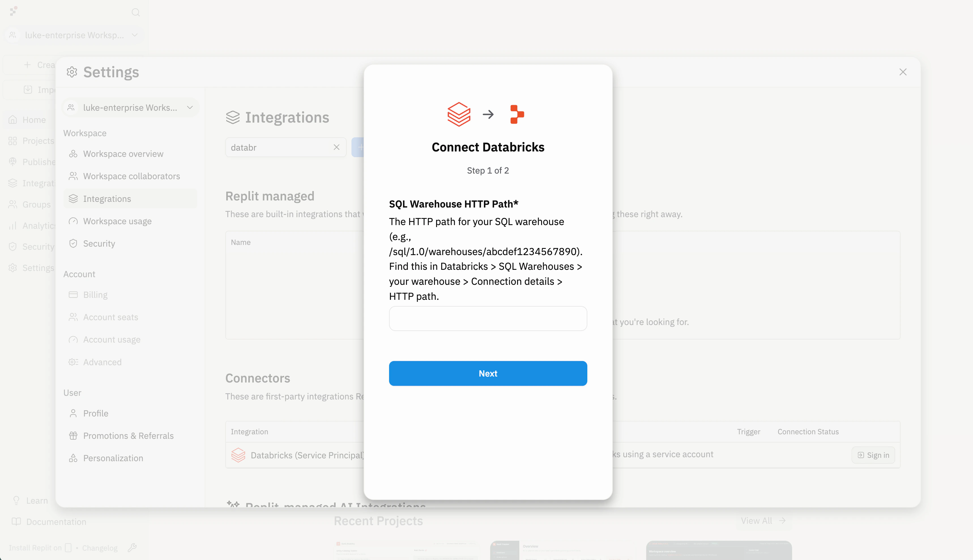Click the Trigger column header
The width and height of the screenshot is (973, 560).
[x=748, y=431]
